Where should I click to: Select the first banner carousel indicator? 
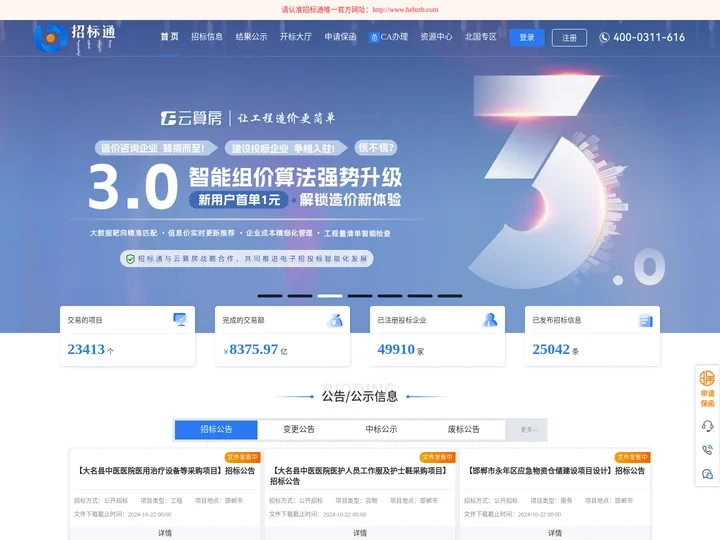click(270, 296)
